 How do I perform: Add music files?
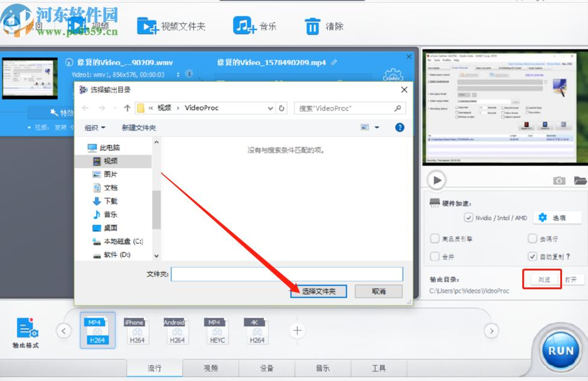254,27
